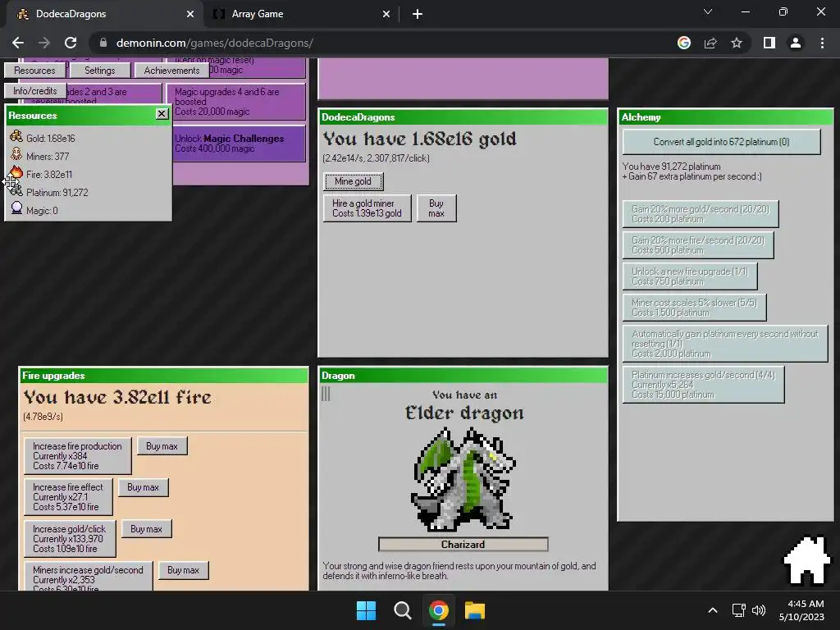Viewport: 840px width, 630px height.
Task: Close the Resources panel
Action: pos(162,113)
